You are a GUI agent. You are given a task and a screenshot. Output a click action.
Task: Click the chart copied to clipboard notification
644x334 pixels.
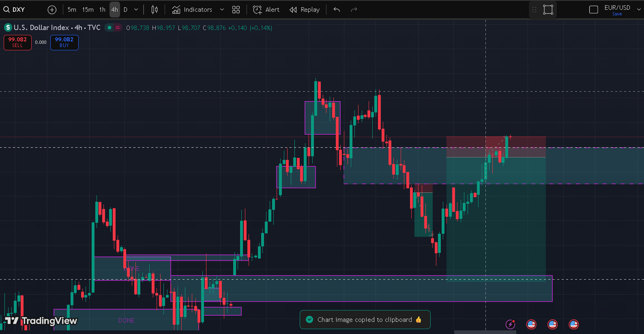pyautogui.click(x=365, y=320)
